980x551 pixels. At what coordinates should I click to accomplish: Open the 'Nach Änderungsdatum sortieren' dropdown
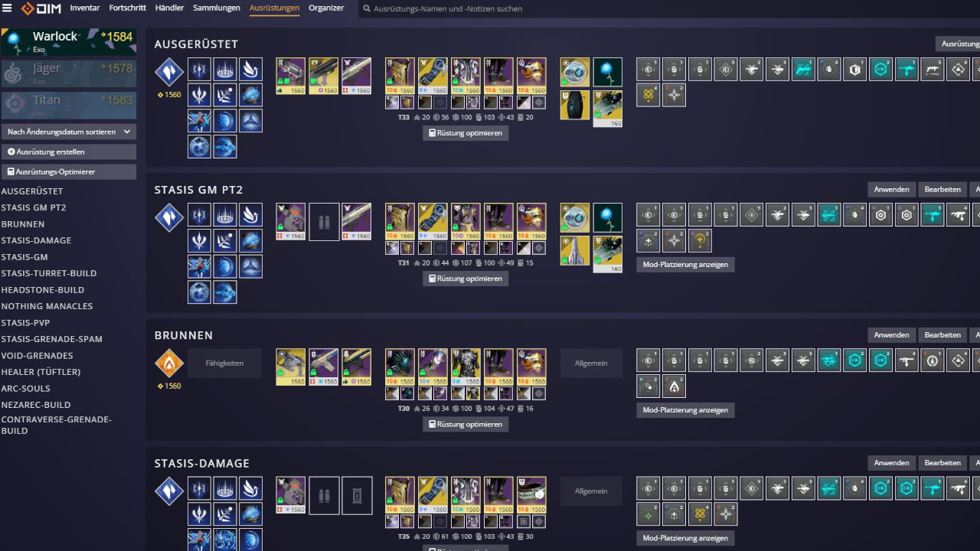[x=69, y=132]
